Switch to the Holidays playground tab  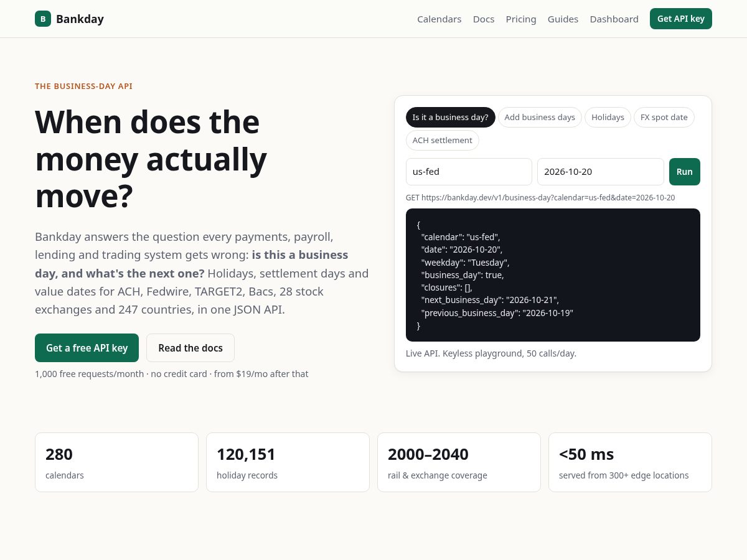pyautogui.click(x=608, y=117)
